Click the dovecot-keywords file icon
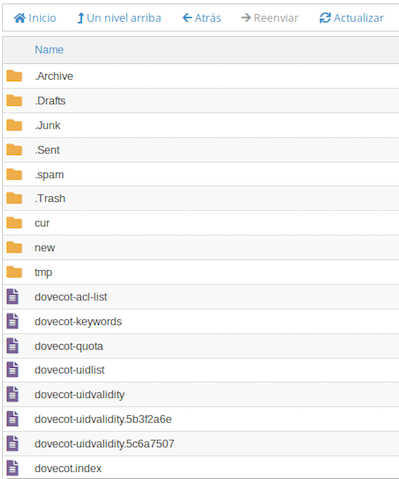Image resolution: width=399 pixels, height=479 pixels. tap(13, 321)
